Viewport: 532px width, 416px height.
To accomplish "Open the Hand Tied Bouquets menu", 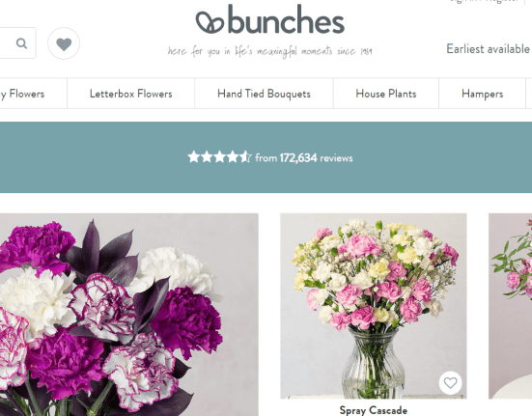I will 264,94.
